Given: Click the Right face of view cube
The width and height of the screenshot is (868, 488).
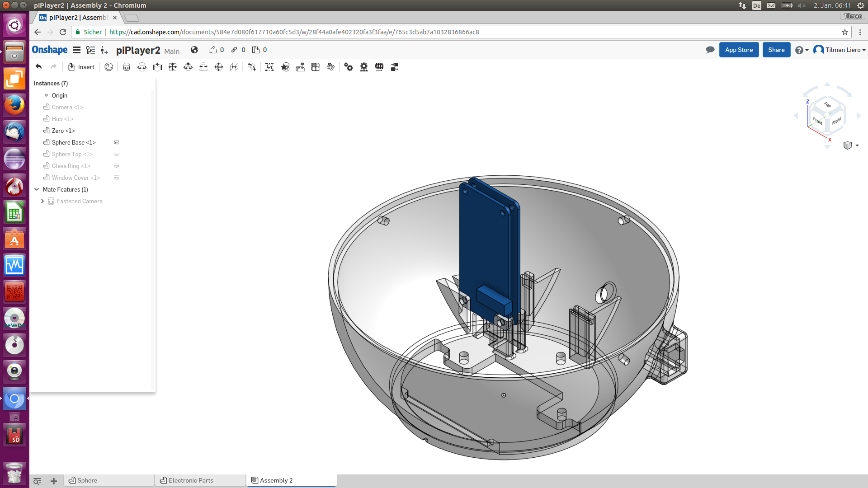Looking at the screenshot, I should point(836,121).
